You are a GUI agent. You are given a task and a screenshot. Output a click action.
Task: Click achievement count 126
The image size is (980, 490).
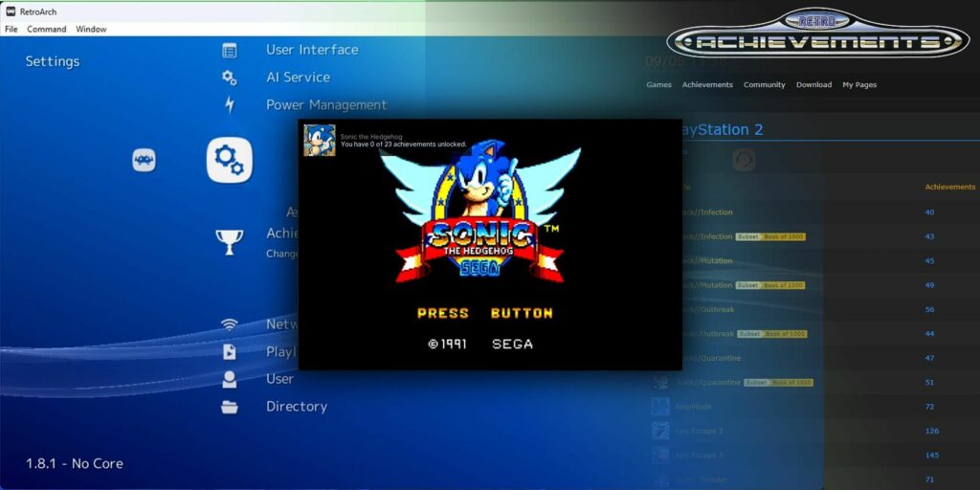tap(932, 432)
